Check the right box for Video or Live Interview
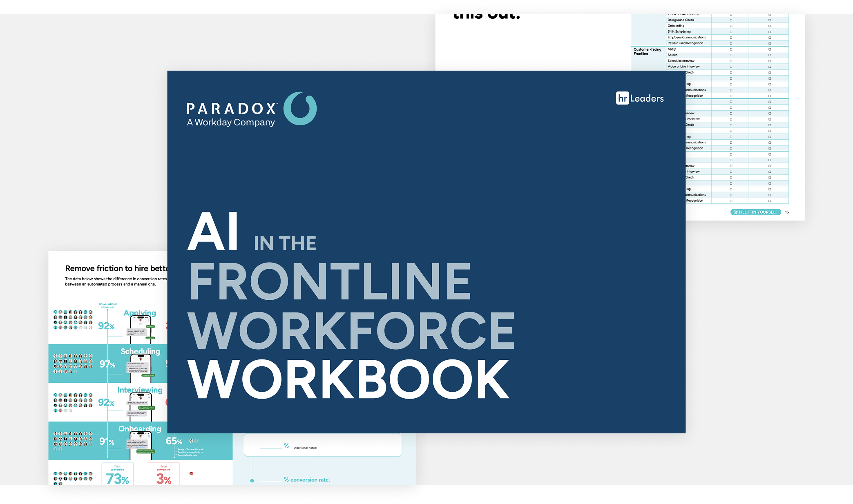 click(x=769, y=67)
